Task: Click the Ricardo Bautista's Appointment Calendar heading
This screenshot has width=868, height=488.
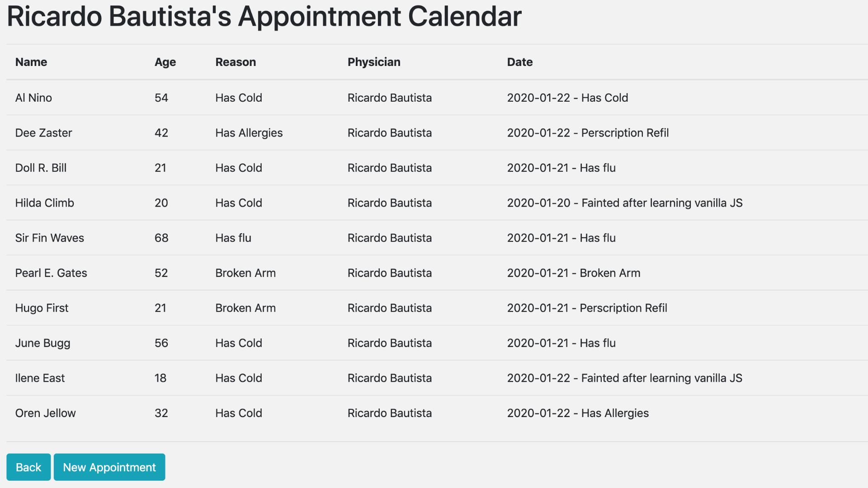Action: [x=264, y=16]
